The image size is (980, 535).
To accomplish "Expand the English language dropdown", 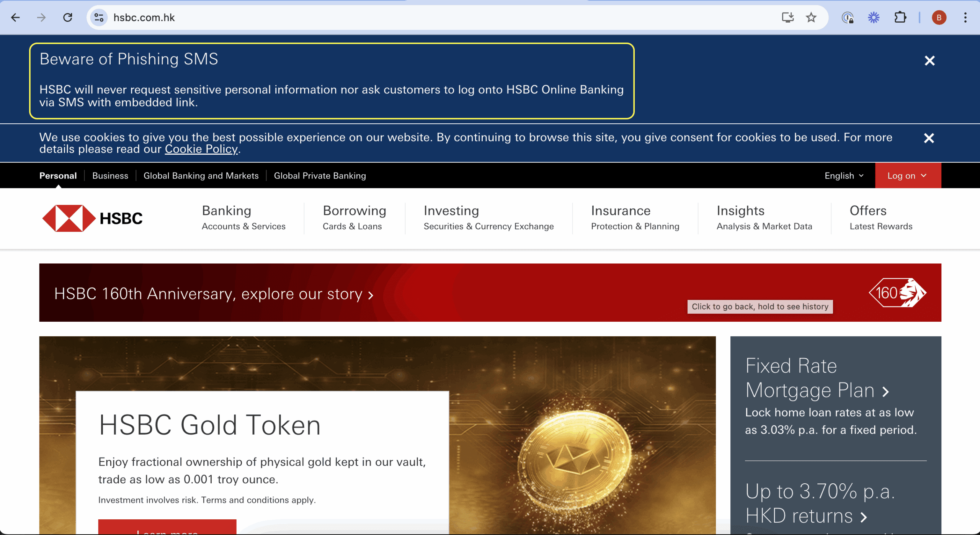I will [844, 176].
